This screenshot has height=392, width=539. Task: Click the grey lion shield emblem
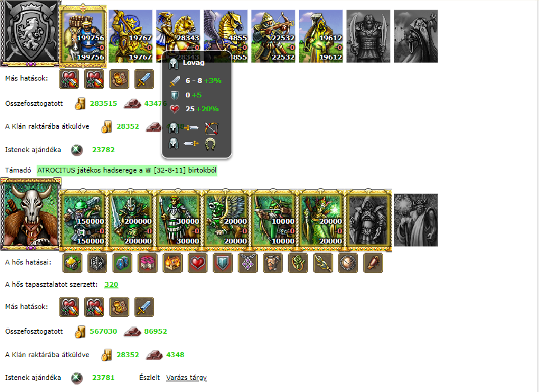(x=30, y=33)
